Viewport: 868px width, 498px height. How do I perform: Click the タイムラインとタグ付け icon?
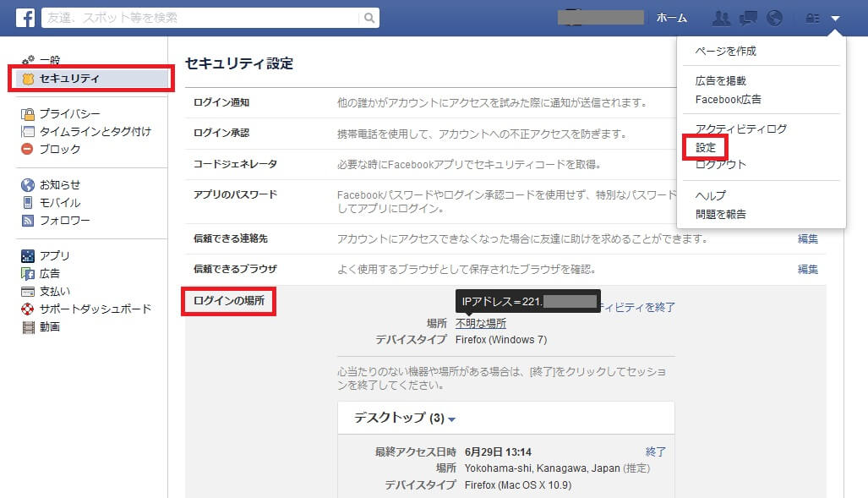coord(28,132)
